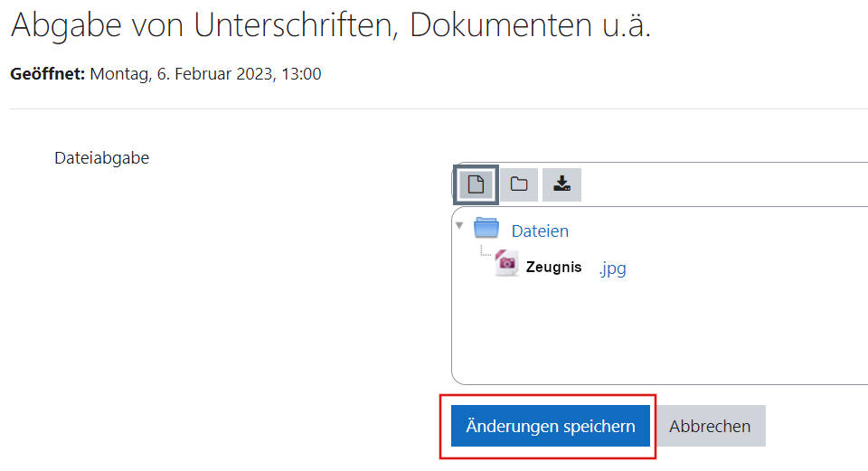Viewport: 868px width, 471px height.
Task: Click the Abgabe von Unterschriften heading
Action: pos(331,25)
